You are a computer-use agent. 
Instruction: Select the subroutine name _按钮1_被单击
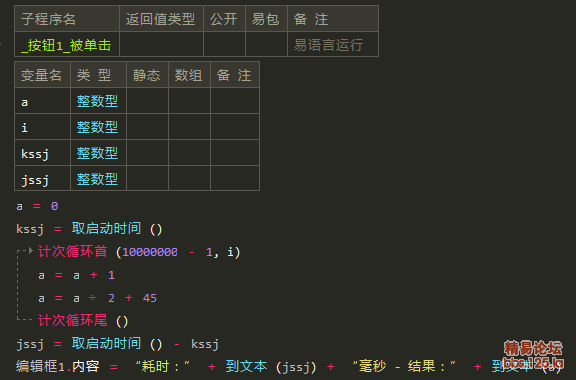pyautogui.click(x=66, y=45)
